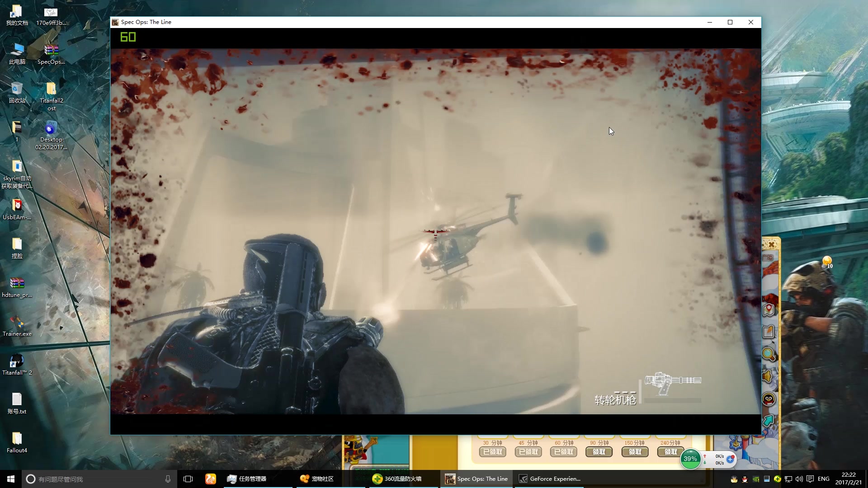This screenshot has height=488, width=868.
Task: Close the Spec Ops: The Line window
Action: pyautogui.click(x=751, y=22)
